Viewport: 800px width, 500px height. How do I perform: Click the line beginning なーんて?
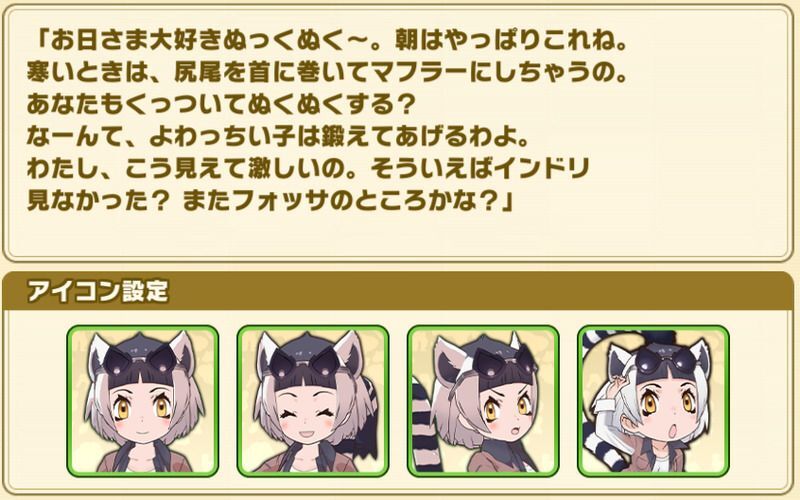278,137
